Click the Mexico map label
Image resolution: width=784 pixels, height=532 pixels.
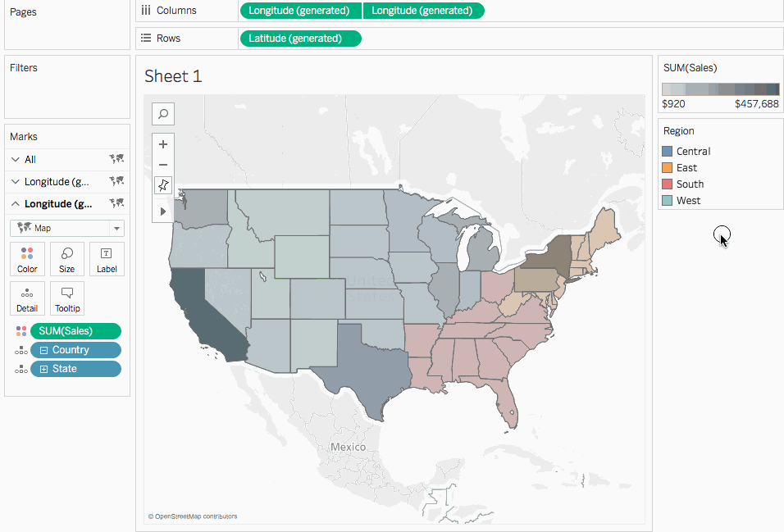348,447
